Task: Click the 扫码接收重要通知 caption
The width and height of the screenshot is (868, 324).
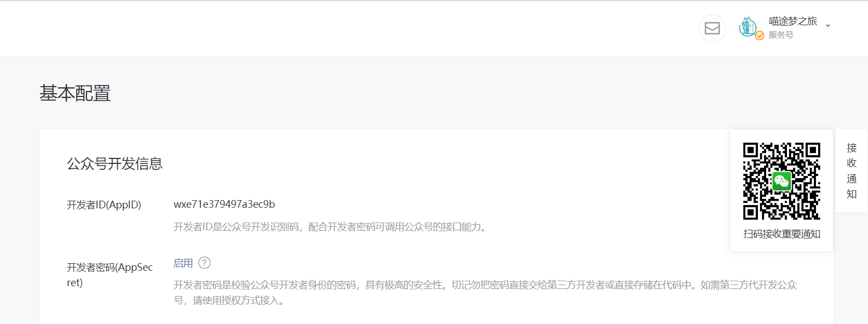Action: coord(781,234)
